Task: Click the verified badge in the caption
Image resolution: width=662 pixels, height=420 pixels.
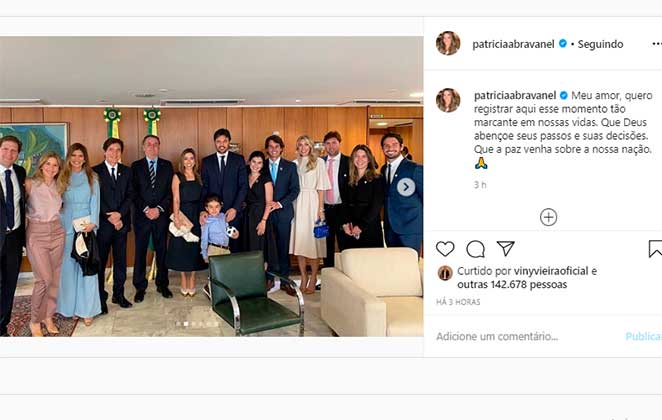Action: [x=563, y=95]
